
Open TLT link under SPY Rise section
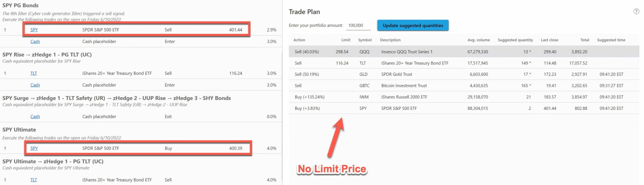pos(33,73)
